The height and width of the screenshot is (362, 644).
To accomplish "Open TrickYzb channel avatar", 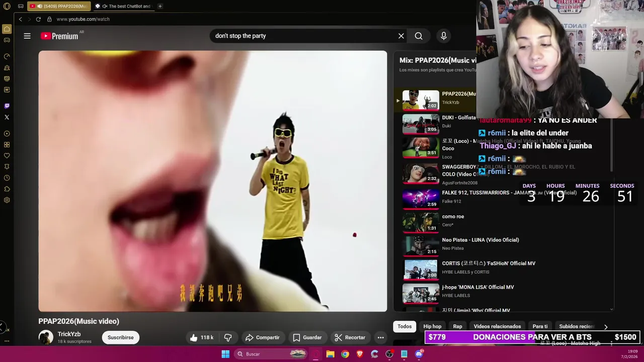I will 46,337.
